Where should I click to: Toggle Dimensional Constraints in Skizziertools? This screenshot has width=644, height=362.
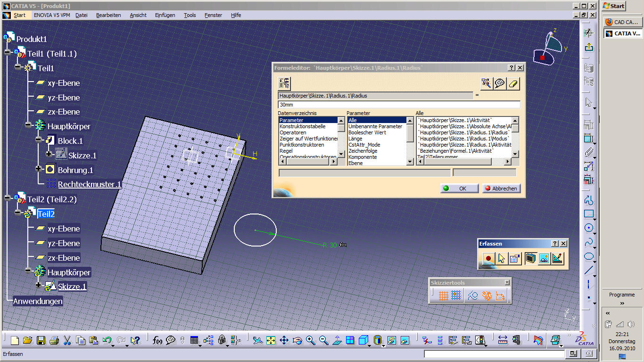[500, 296]
